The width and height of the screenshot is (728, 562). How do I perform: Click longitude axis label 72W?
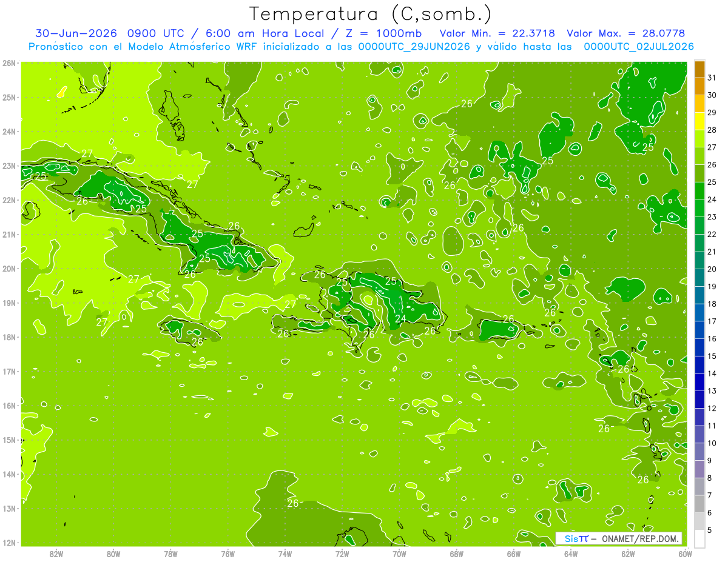pyautogui.click(x=342, y=554)
